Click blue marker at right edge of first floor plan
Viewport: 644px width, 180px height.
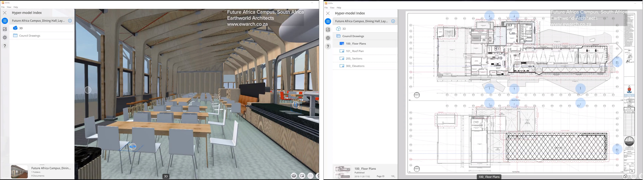tap(617, 149)
